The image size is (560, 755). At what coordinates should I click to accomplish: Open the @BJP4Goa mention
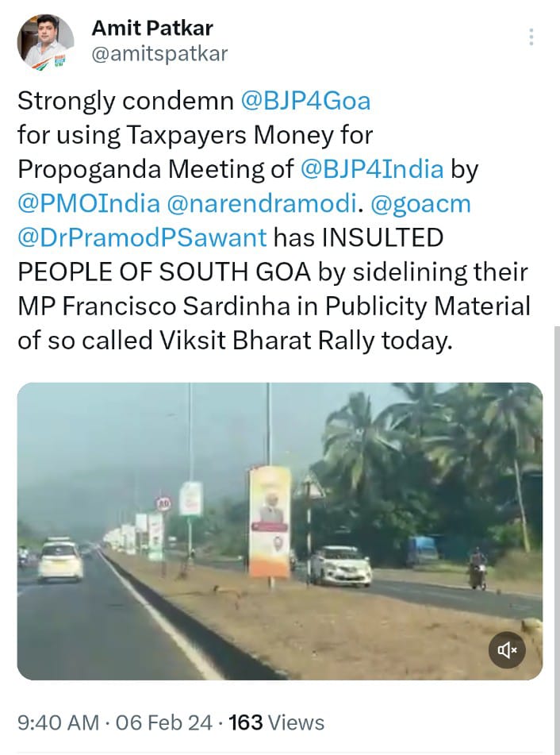(x=307, y=101)
